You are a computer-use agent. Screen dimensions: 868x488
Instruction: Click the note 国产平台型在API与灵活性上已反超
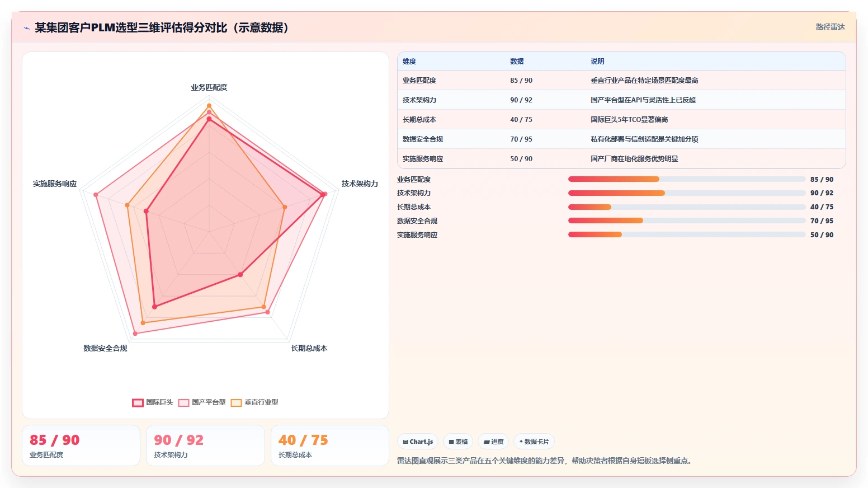pos(643,100)
